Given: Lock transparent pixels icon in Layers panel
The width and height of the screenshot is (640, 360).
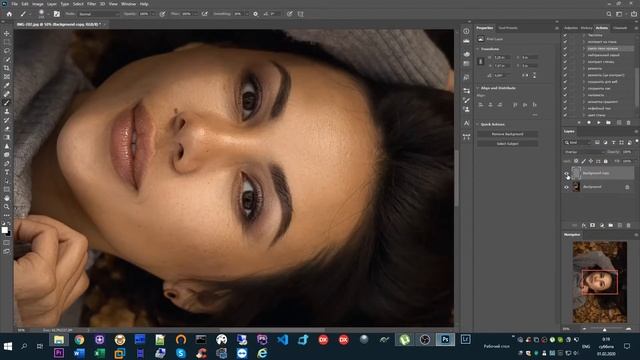Looking at the screenshot, I should pyautogui.click(x=576, y=161).
